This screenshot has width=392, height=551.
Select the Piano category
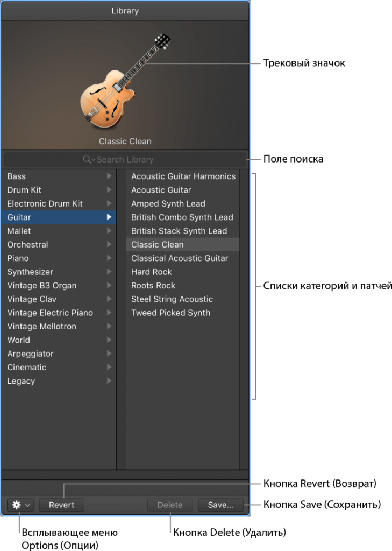pos(59,258)
